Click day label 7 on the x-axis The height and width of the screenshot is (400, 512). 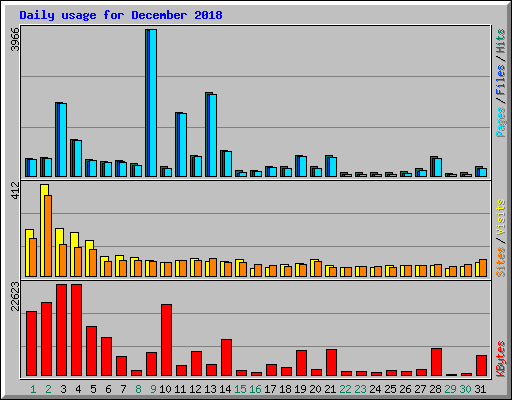click(123, 389)
